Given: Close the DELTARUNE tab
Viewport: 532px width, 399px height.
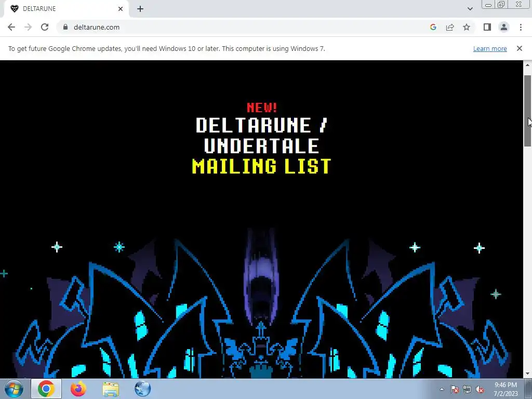Looking at the screenshot, I should (x=121, y=9).
